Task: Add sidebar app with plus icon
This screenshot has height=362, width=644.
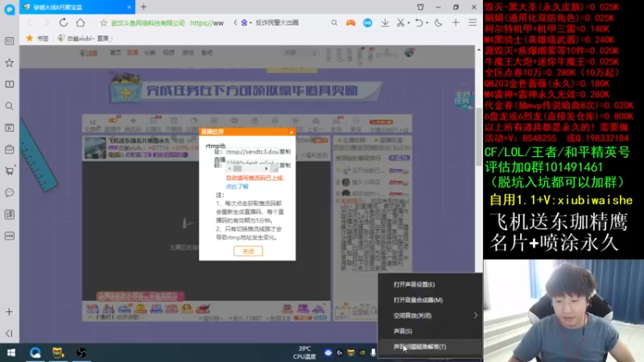Action: tap(9, 312)
